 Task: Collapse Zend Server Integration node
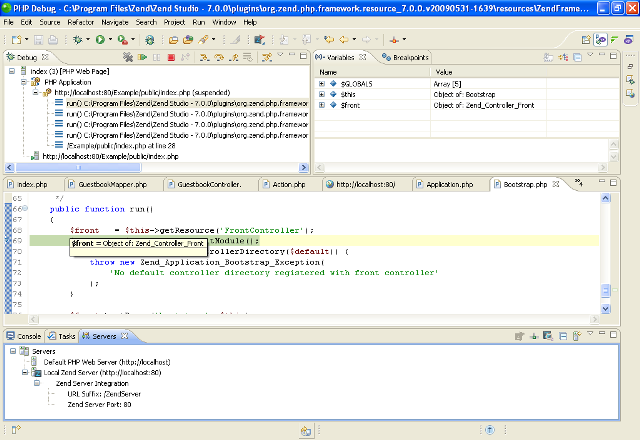[x=37, y=383]
